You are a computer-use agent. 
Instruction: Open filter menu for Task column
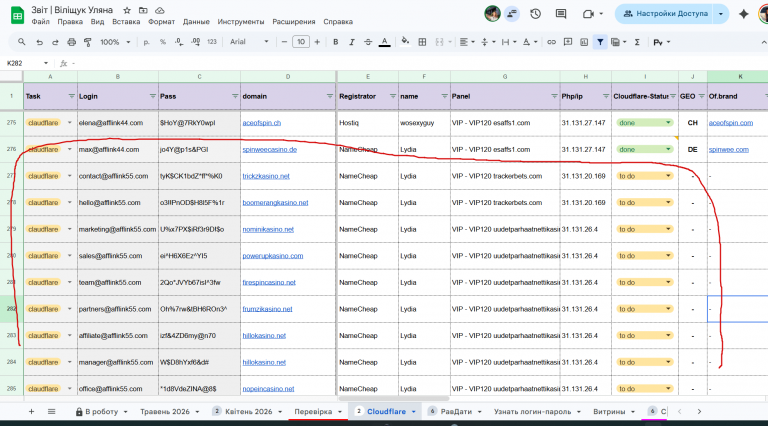pos(72,96)
